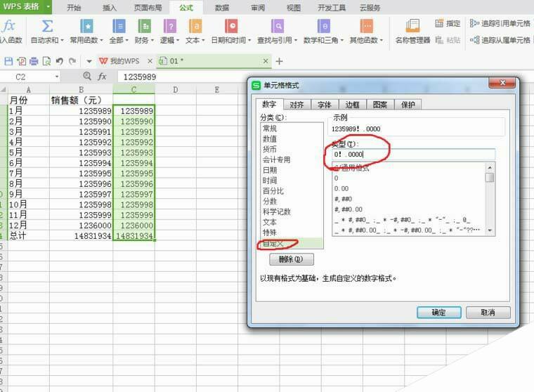Click the Insert Function fx icon in ribbon
The image size is (534, 392).
8,26
